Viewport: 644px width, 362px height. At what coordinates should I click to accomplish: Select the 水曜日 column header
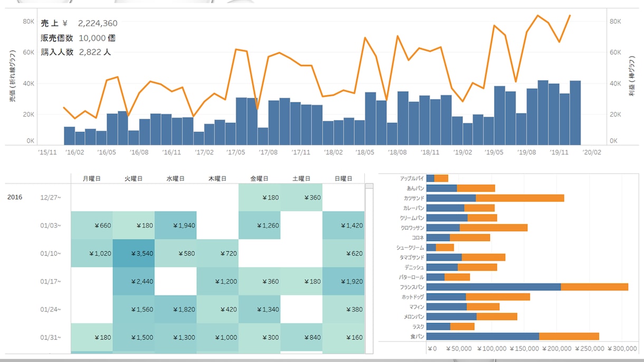[175, 179]
